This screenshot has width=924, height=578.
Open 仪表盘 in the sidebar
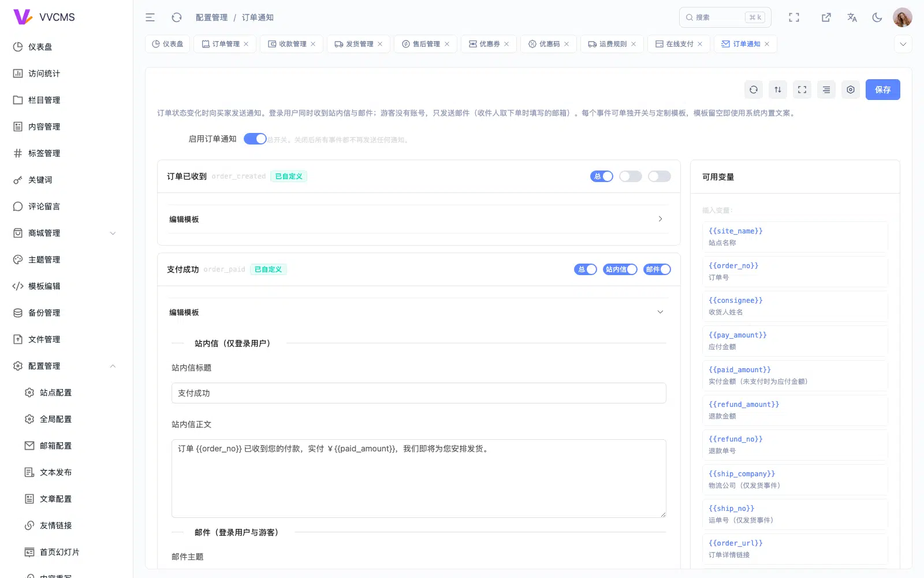(x=66, y=47)
